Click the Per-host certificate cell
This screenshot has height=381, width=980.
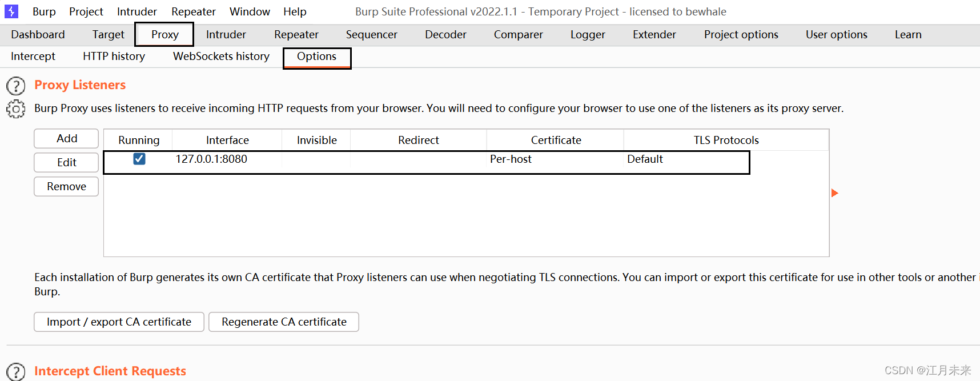pos(511,159)
